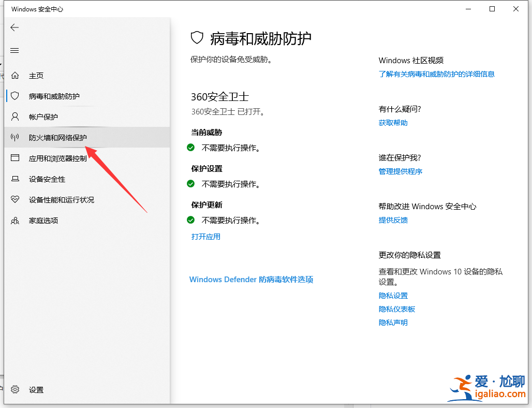Open the 防火墙和网络保护 shield icon
532x408 pixels.
click(14, 137)
